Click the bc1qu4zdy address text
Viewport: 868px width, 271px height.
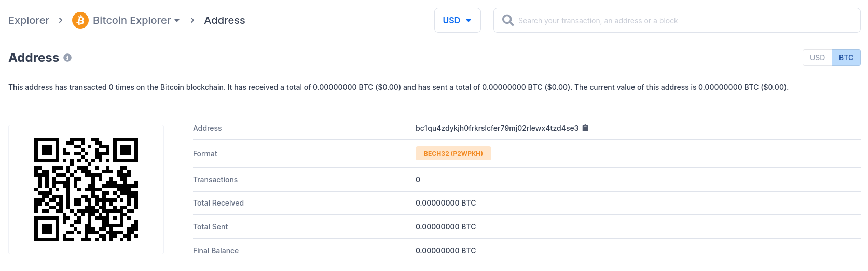pyautogui.click(x=497, y=128)
